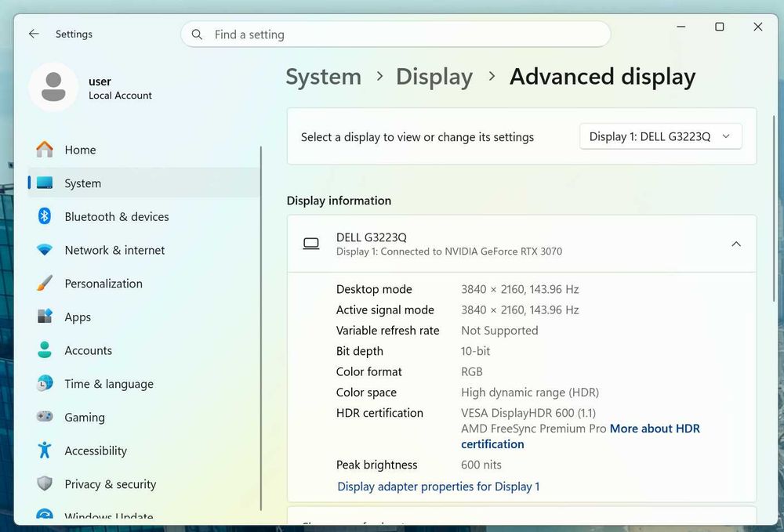Image resolution: width=784 pixels, height=532 pixels.
Task: Click the Variable refresh rate Not Supported value
Action: 499,331
